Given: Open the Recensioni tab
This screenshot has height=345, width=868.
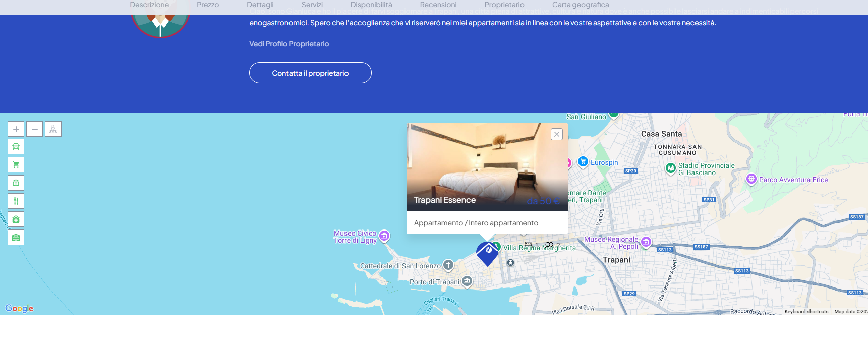Looking at the screenshot, I should (x=438, y=5).
